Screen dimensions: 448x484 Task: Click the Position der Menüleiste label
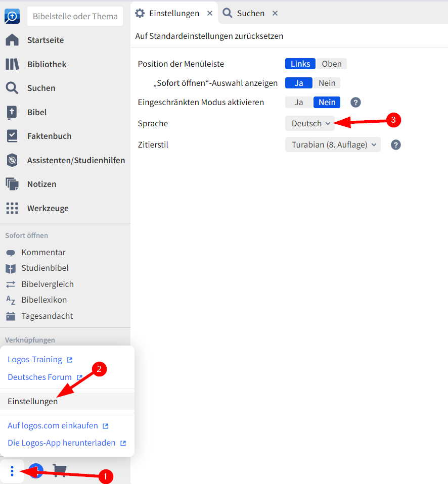181,64
